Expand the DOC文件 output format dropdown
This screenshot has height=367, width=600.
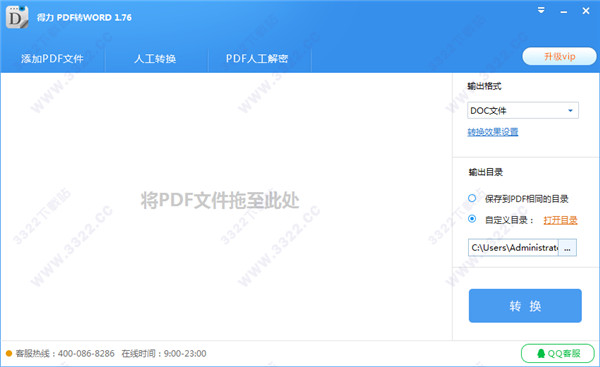523,111
